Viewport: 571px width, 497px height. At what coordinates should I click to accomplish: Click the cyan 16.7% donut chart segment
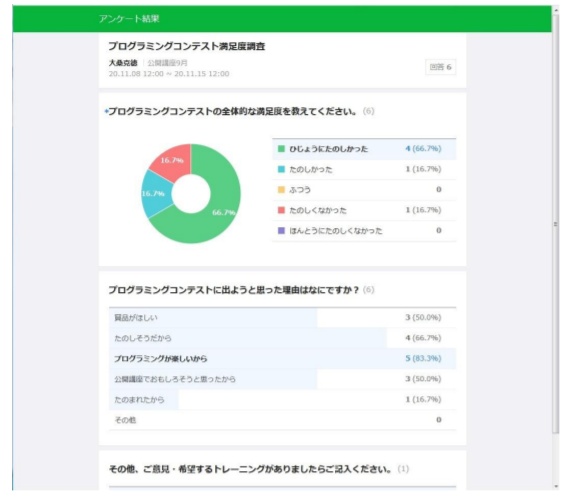click(x=155, y=193)
